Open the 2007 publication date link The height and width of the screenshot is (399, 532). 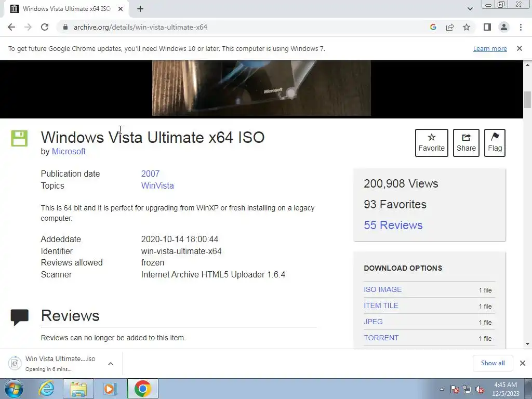[150, 174]
